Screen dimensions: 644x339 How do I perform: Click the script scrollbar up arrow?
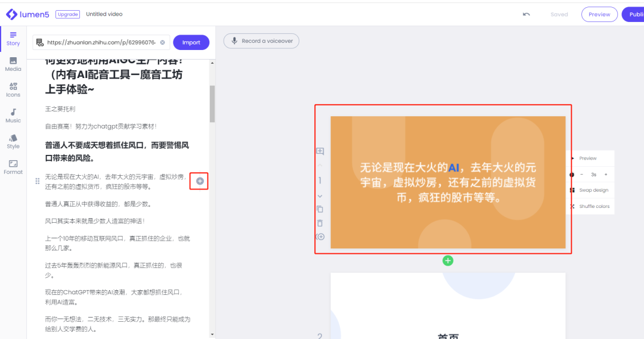pyautogui.click(x=212, y=63)
